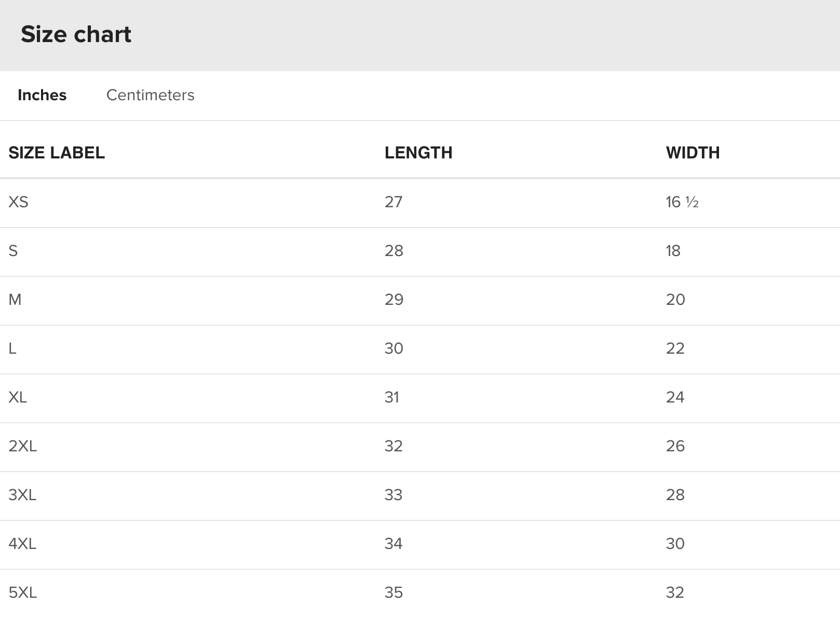
Task: Select the M size row label
Action: [x=15, y=300]
